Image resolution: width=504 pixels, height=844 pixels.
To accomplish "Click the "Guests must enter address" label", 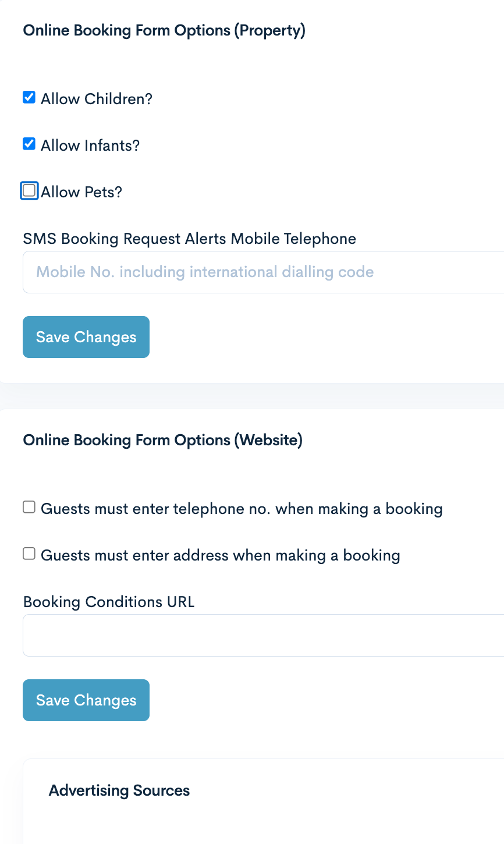I will 220,555.
